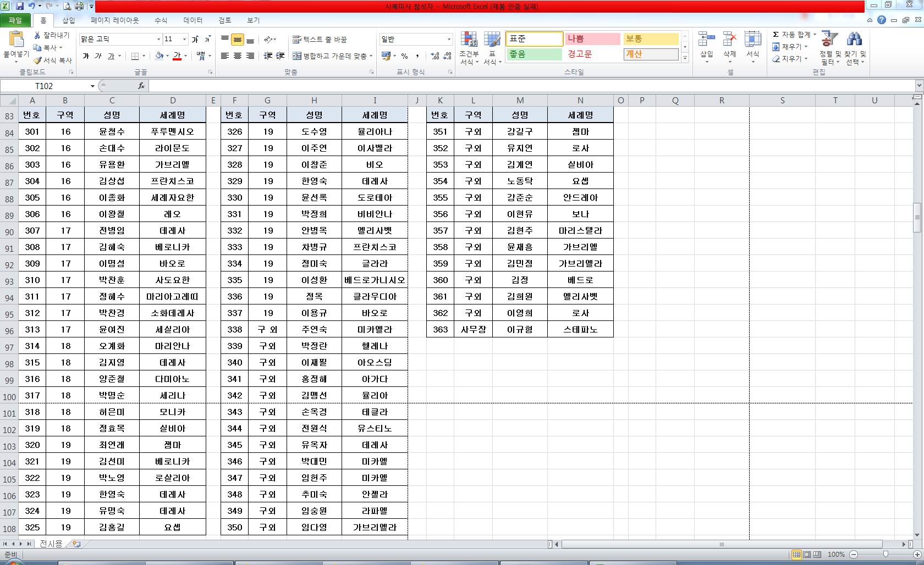Open the 파일 (File) tab
Screen dimensions: 924x565
click(15, 20)
